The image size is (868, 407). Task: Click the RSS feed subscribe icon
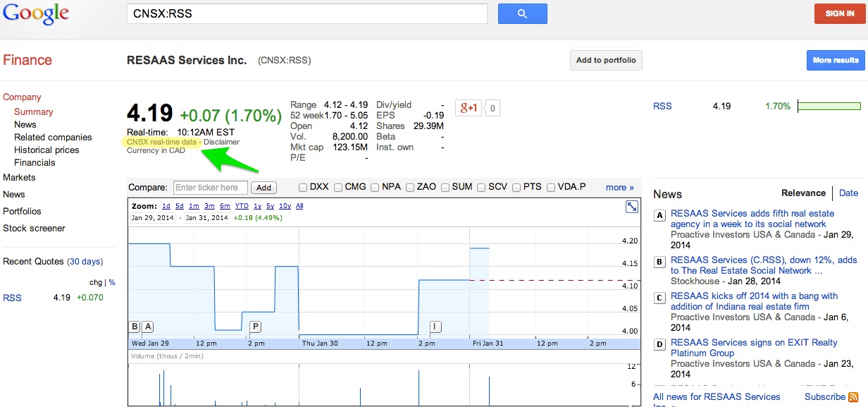pyautogui.click(x=853, y=397)
